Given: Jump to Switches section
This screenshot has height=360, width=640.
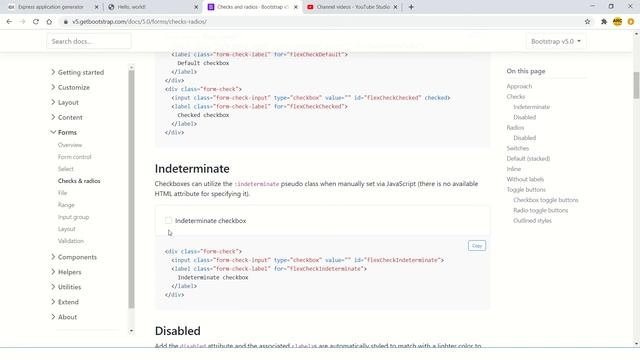Looking at the screenshot, I should 518,148.
